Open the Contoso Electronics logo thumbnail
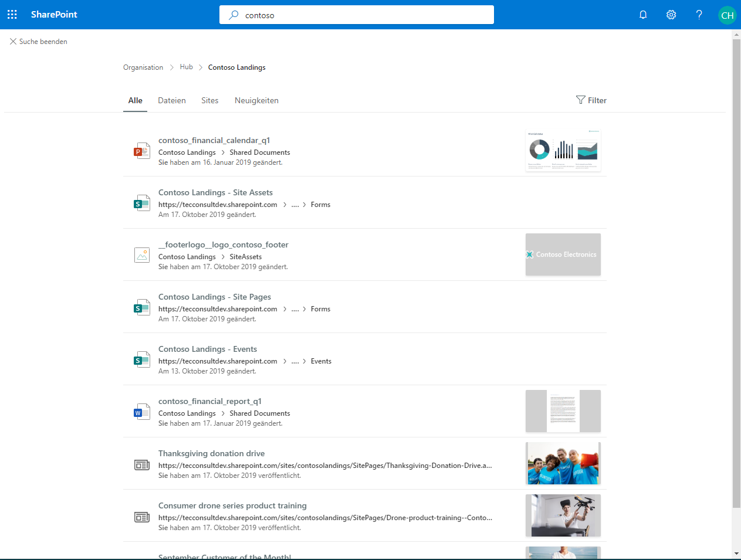741x560 pixels. click(x=563, y=254)
